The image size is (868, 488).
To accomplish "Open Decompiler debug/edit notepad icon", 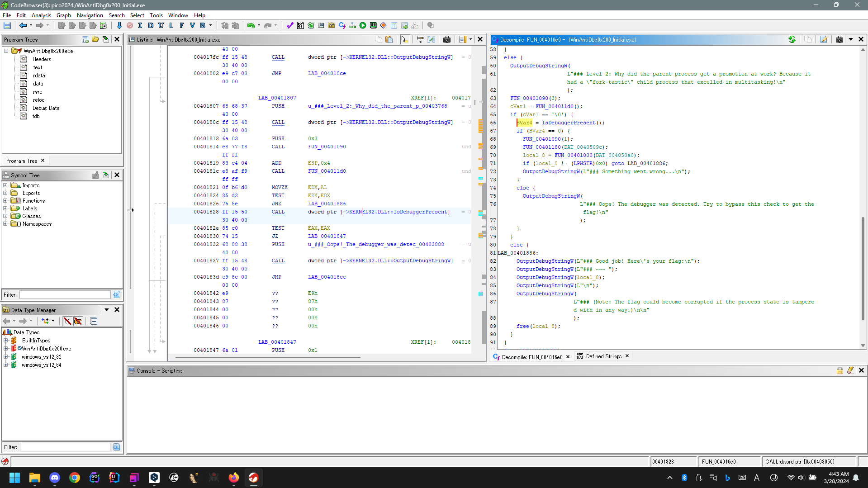I will pos(824,39).
